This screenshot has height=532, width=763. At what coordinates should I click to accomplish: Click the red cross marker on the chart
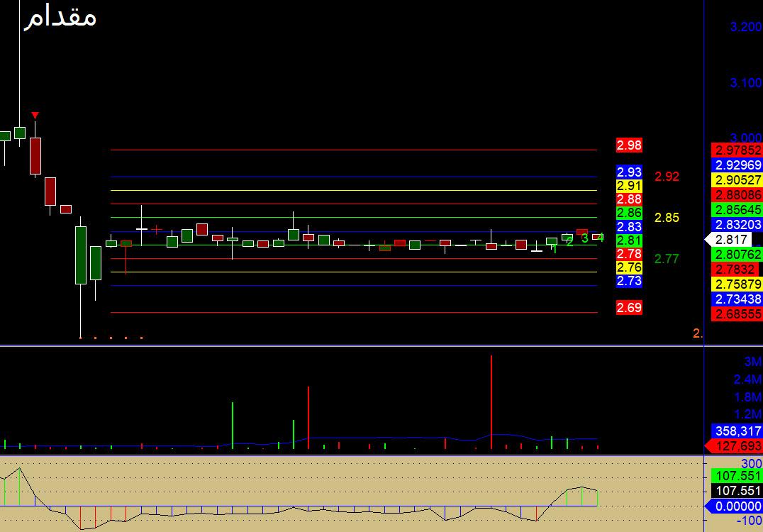point(157,229)
